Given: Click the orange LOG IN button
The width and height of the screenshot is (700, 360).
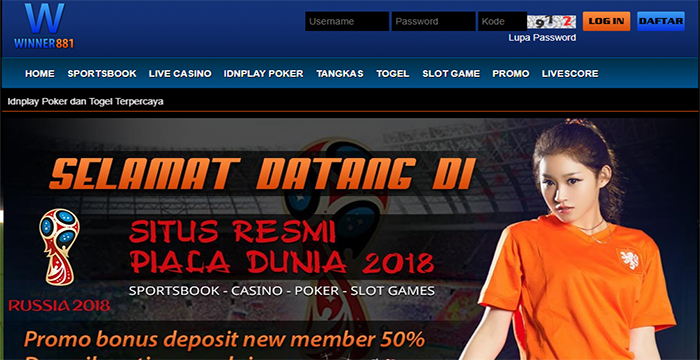Looking at the screenshot, I should point(606,21).
